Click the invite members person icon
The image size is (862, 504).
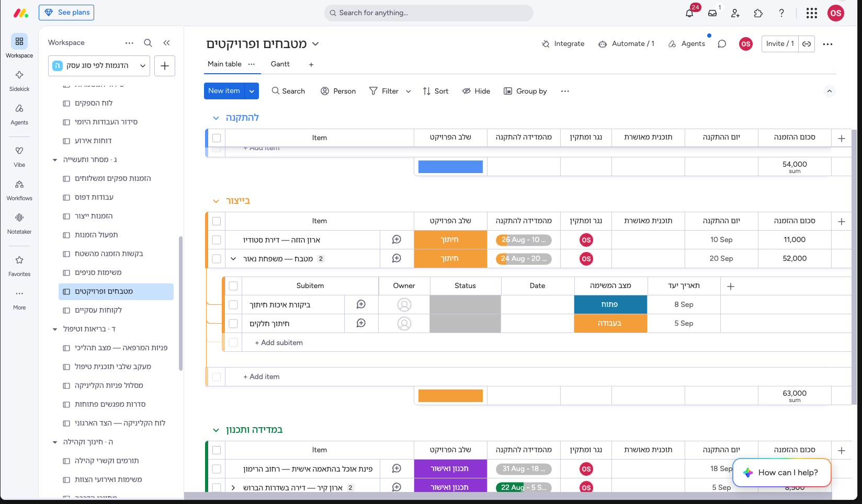pos(735,13)
